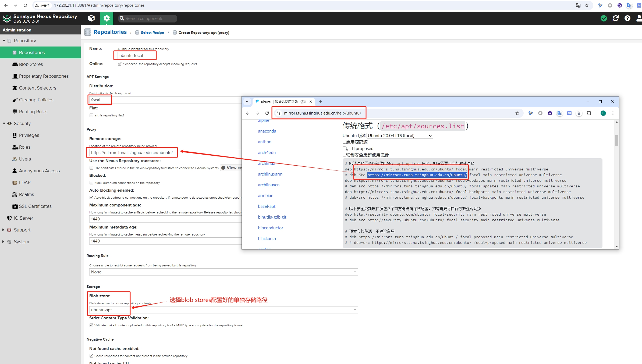
Task: Bookmark the Tsinghua mirror page
Action: [x=517, y=113]
